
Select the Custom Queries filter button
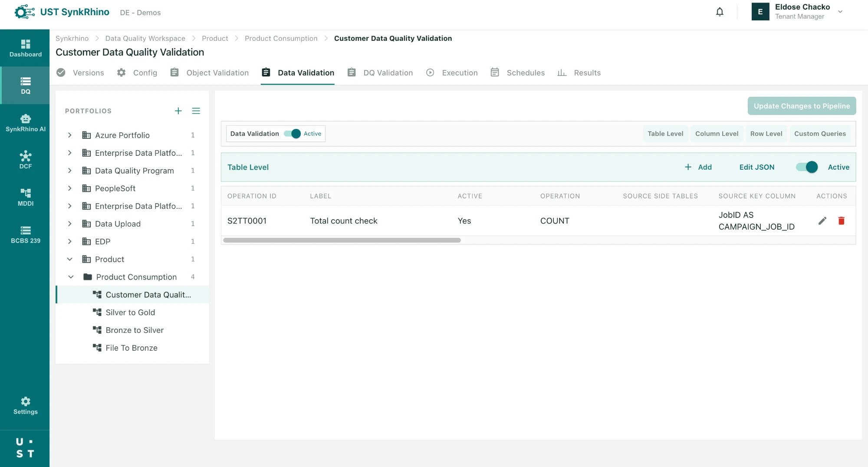820,134
